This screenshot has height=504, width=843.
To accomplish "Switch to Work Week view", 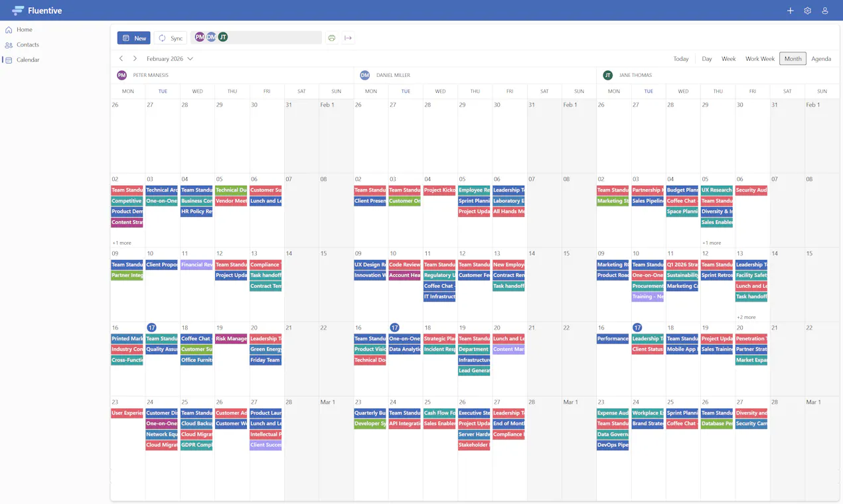I will pyautogui.click(x=759, y=59).
